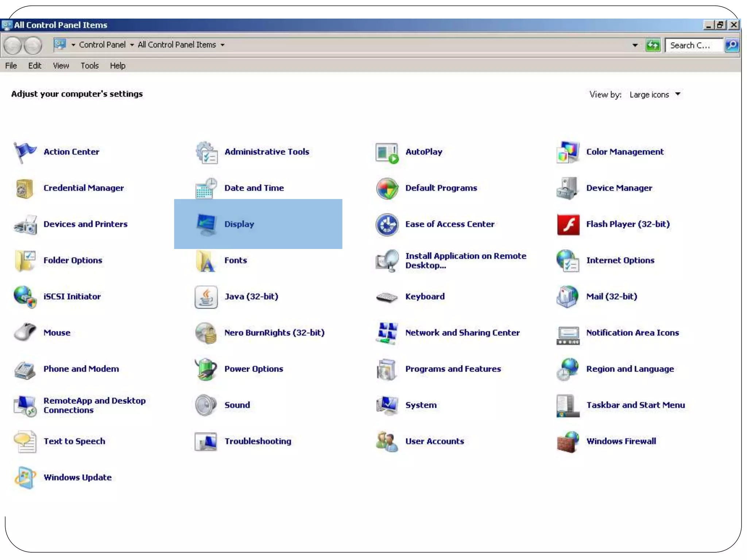Open the Programs and Features link
This screenshot has width=747, height=560.
pyautogui.click(x=453, y=369)
